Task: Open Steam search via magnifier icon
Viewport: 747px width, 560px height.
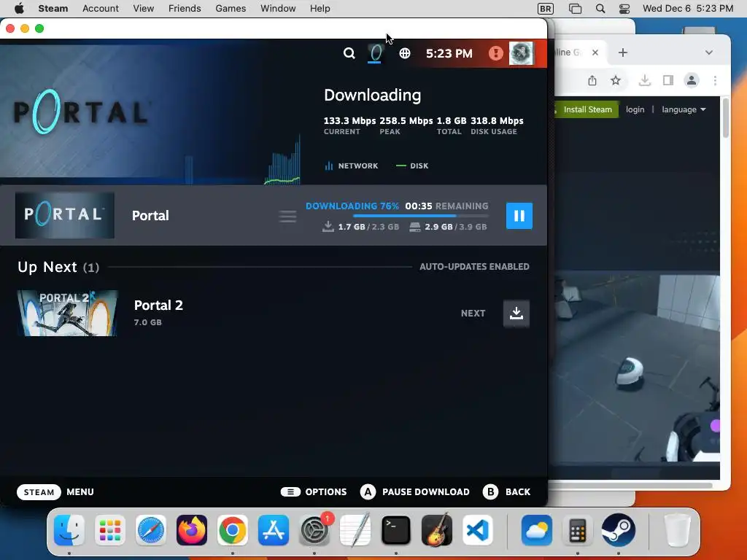Action: (349, 53)
